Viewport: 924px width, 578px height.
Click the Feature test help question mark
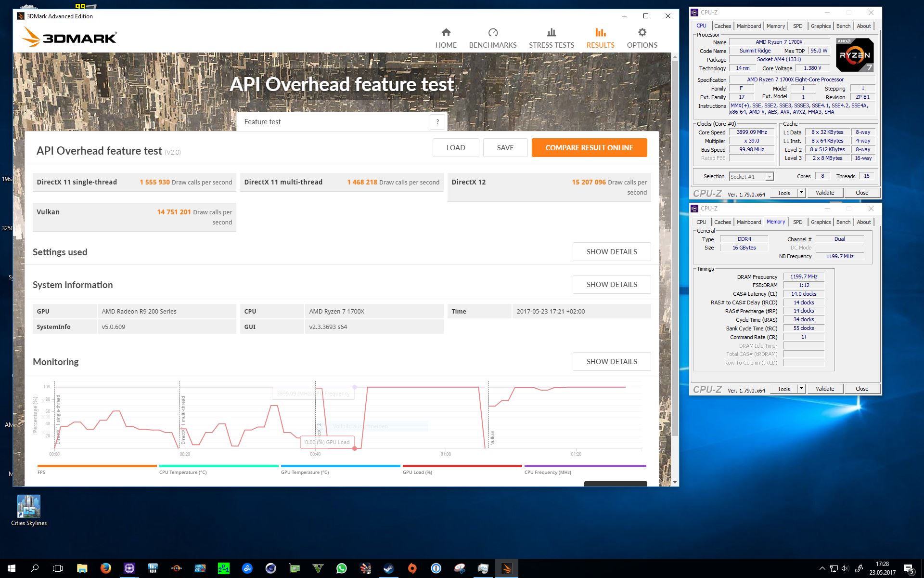(x=437, y=122)
